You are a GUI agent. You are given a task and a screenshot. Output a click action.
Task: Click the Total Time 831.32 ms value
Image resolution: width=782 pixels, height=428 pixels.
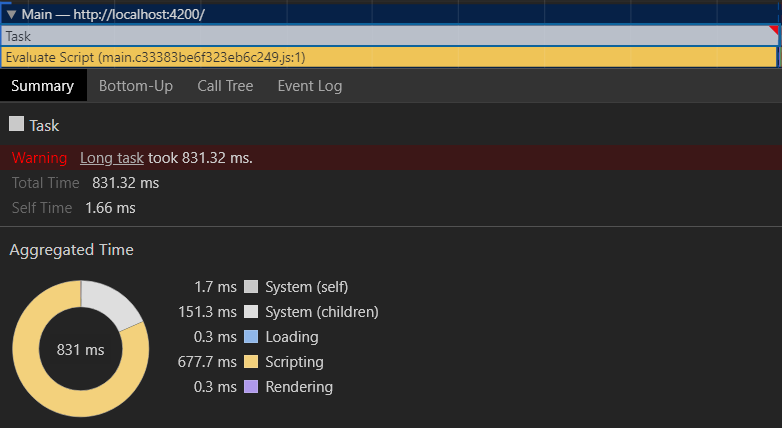pos(126,183)
